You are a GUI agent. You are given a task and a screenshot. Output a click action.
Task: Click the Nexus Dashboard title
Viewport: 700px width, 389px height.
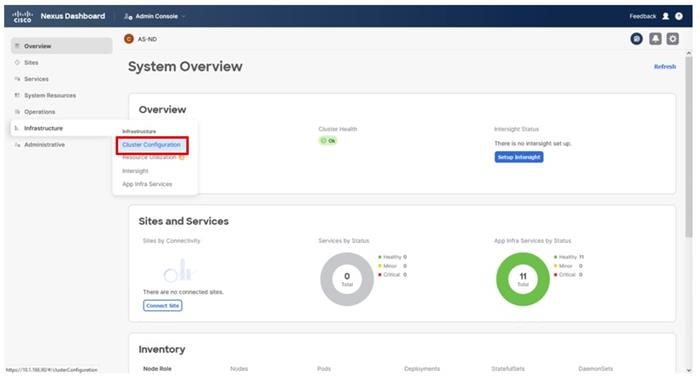[x=73, y=16]
